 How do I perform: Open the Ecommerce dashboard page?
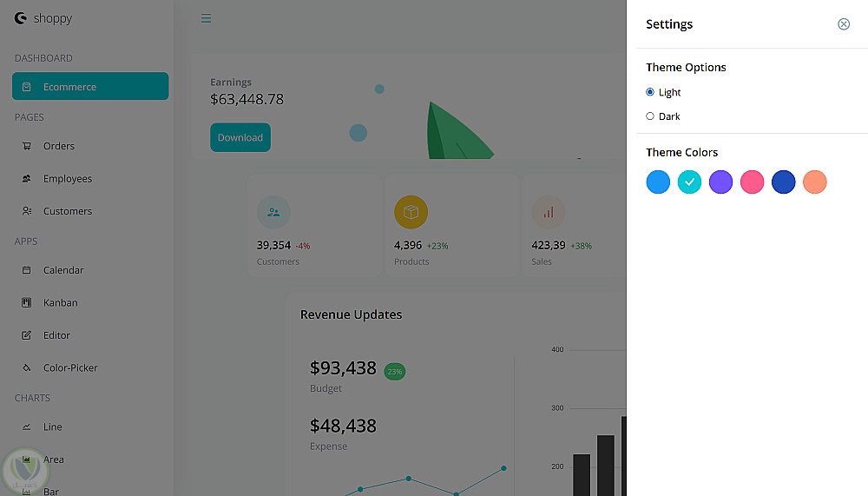click(x=90, y=87)
